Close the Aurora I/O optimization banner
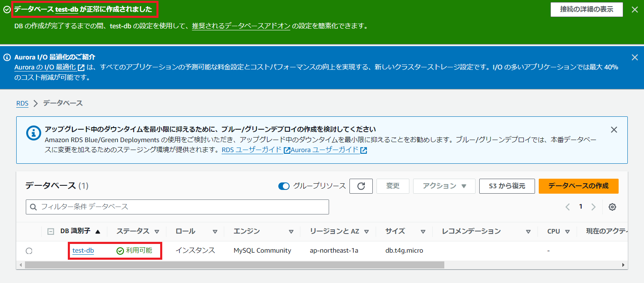Screen dimensions: 644x283 [634, 58]
